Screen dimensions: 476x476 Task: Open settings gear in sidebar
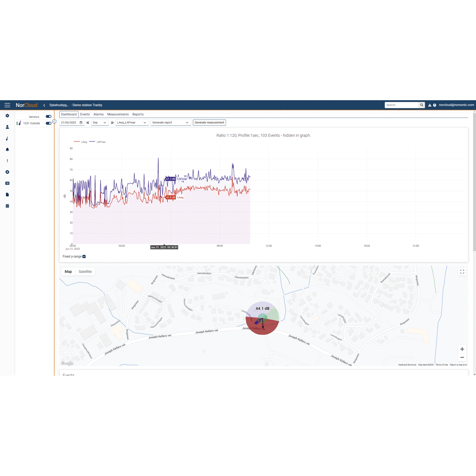(x=7, y=116)
